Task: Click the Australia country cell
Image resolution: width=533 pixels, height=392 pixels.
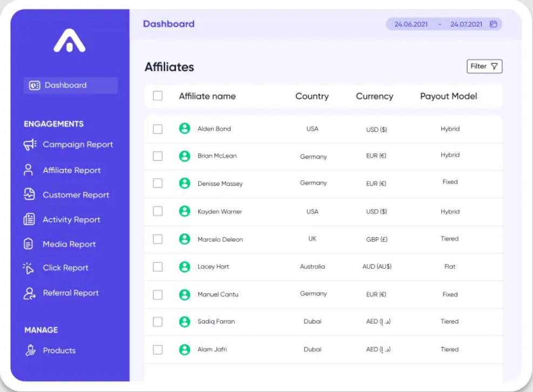Action: [x=312, y=267]
